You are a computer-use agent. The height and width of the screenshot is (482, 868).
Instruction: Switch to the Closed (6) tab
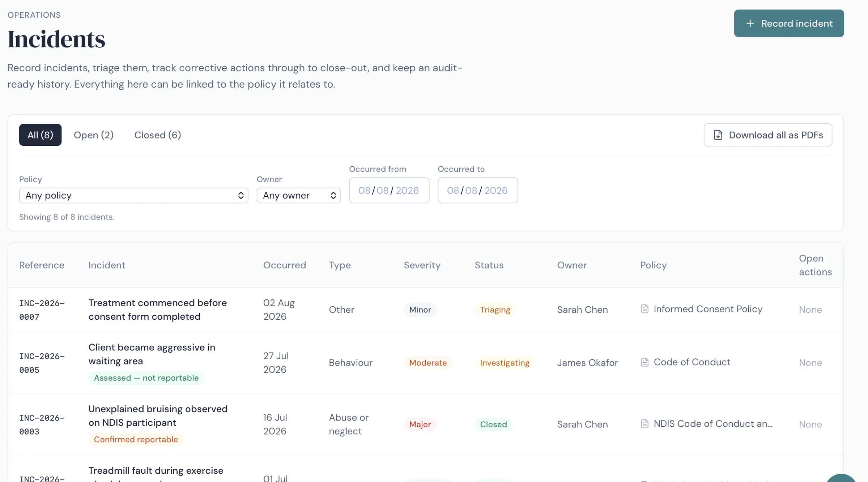tap(158, 135)
